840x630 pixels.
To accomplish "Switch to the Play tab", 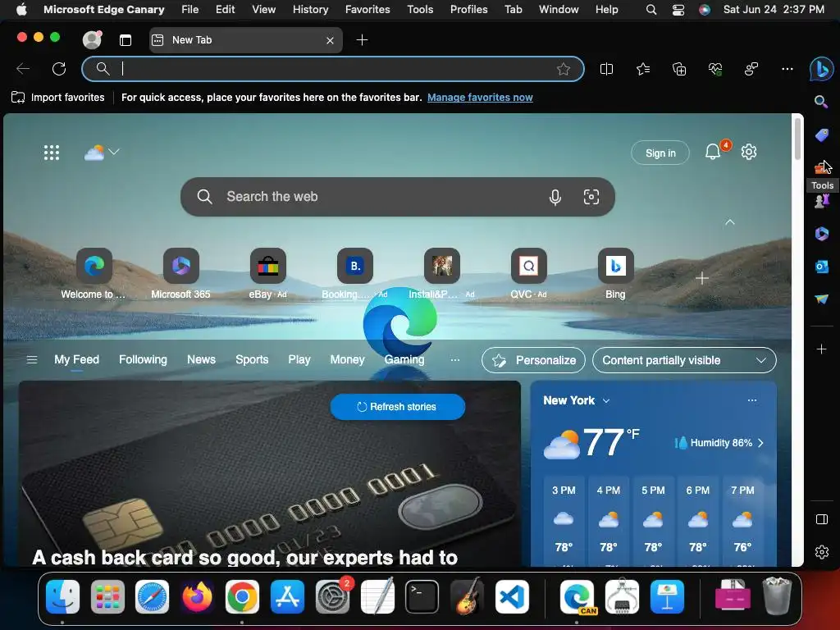I will coord(299,360).
